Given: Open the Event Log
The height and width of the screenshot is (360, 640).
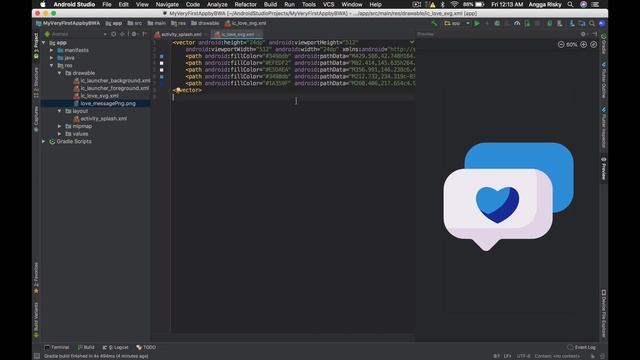Looking at the screenshot, I should [x=582, y=347].
